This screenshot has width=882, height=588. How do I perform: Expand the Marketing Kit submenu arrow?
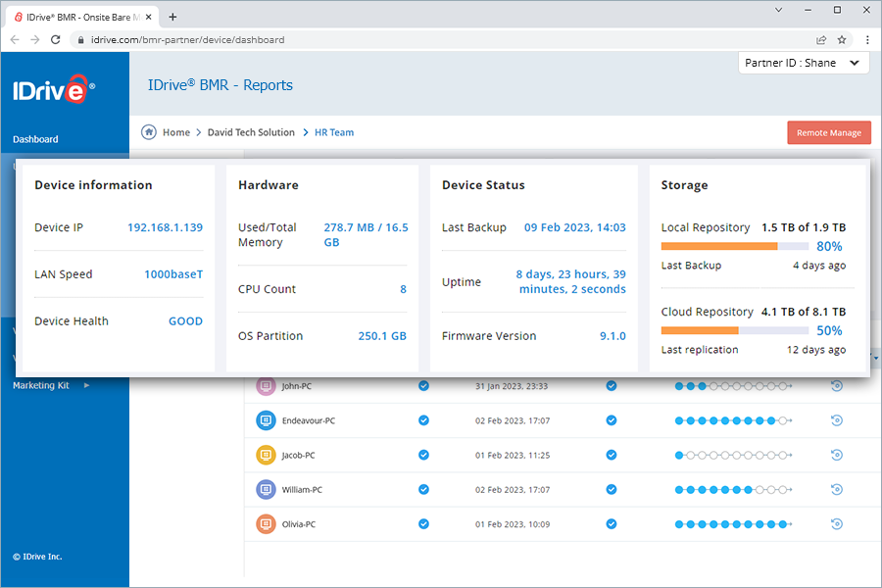click(86, 385)
